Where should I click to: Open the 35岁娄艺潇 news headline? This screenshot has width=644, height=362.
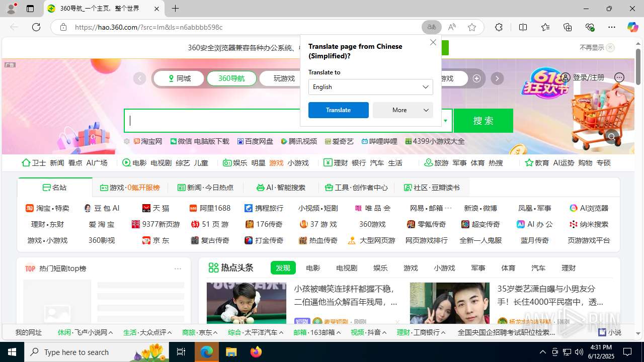click(x=550, y=296)
